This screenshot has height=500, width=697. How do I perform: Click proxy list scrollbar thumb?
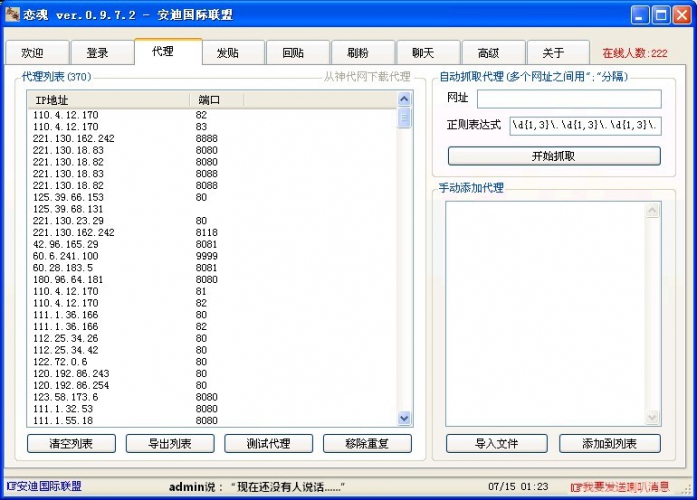click(404, 118)
